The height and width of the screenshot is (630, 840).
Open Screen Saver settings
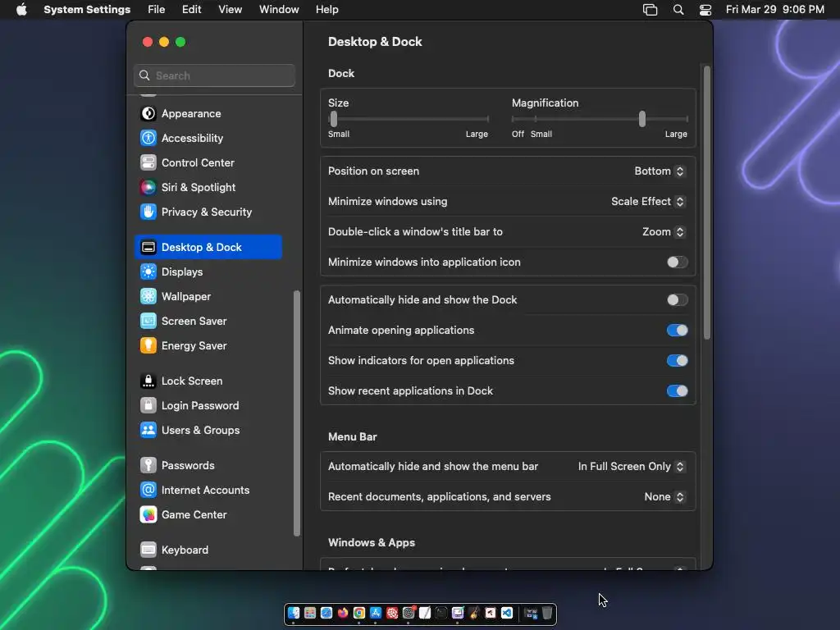(x=208, y=322)
